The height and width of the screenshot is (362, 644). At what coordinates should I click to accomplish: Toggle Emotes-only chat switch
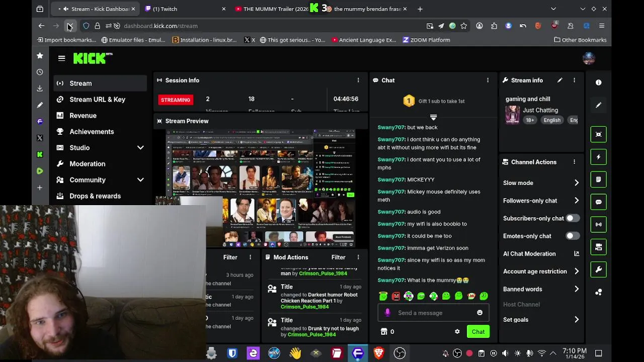(x=573, y=236)
